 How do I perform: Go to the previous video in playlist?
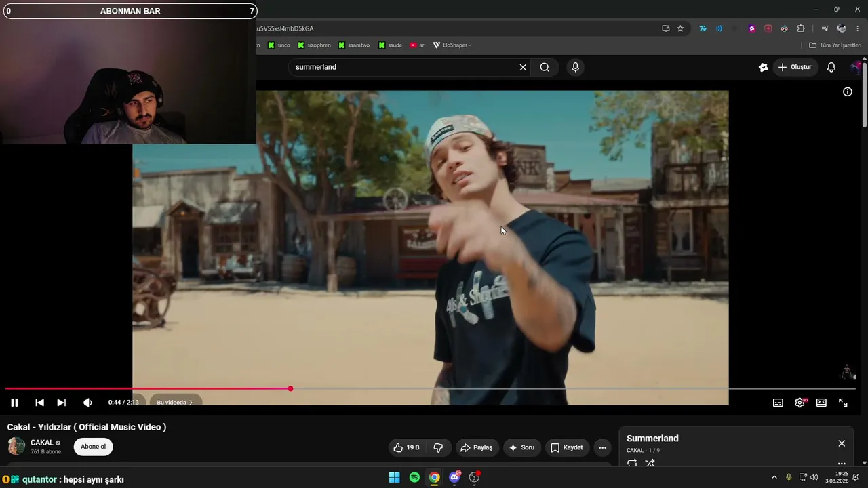39,403
